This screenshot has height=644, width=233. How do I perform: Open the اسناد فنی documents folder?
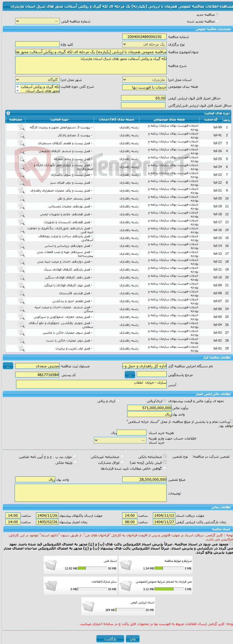[51, 564]
